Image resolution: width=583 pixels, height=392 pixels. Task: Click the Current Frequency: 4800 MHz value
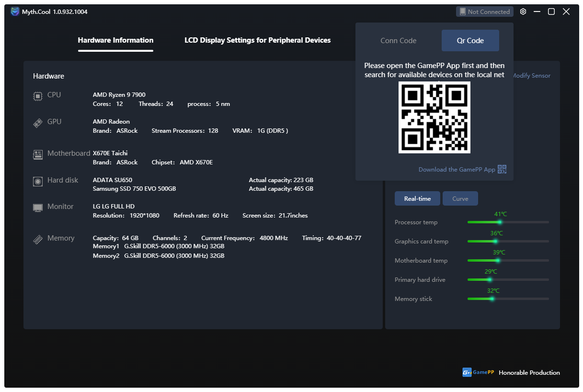click(x=244, y=238)
